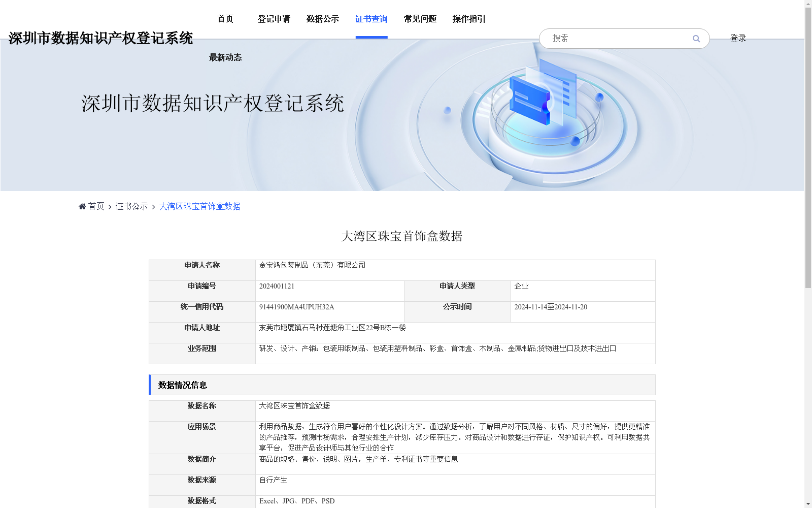Click data intro text 商品的规格、售价
Screen dimensions: 812x508
tap(359, 459)
